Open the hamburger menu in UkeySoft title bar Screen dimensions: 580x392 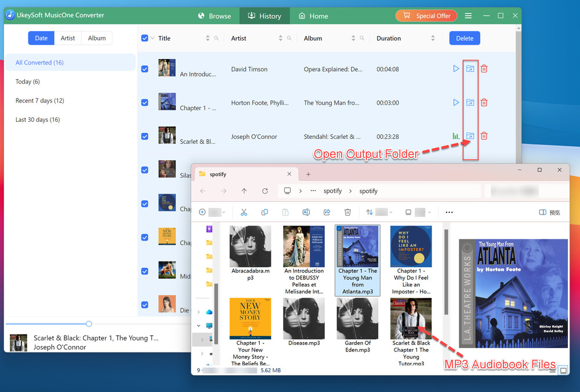coord(468,16)
